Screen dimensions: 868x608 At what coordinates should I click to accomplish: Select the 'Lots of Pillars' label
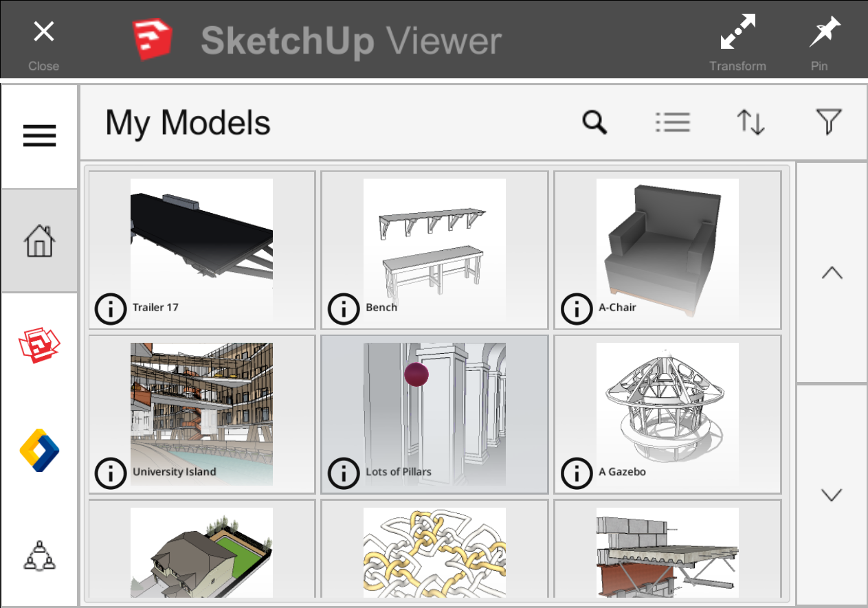pos(399,472)
